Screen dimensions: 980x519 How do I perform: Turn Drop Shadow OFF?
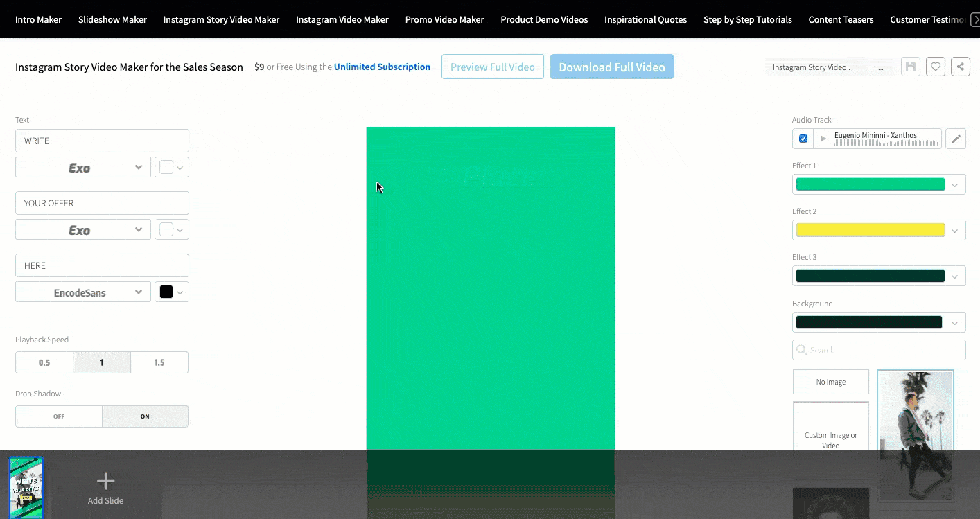(59, 416)
